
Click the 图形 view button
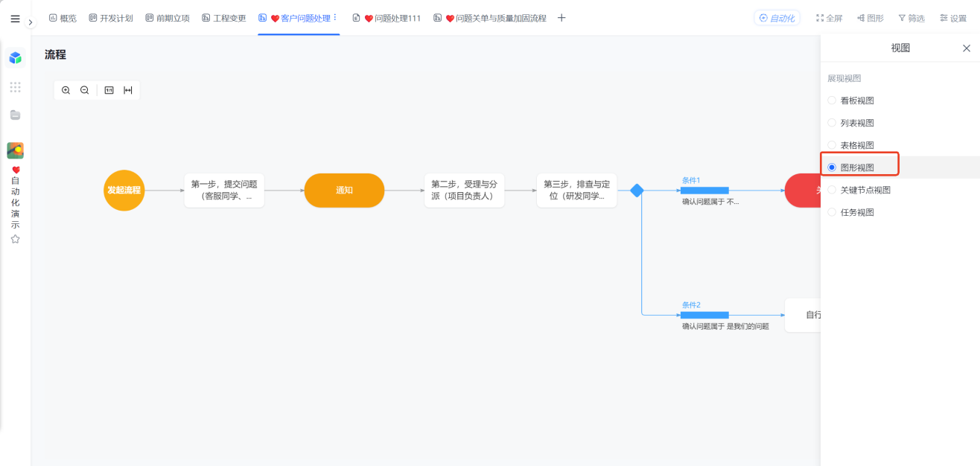coord(871,18)
